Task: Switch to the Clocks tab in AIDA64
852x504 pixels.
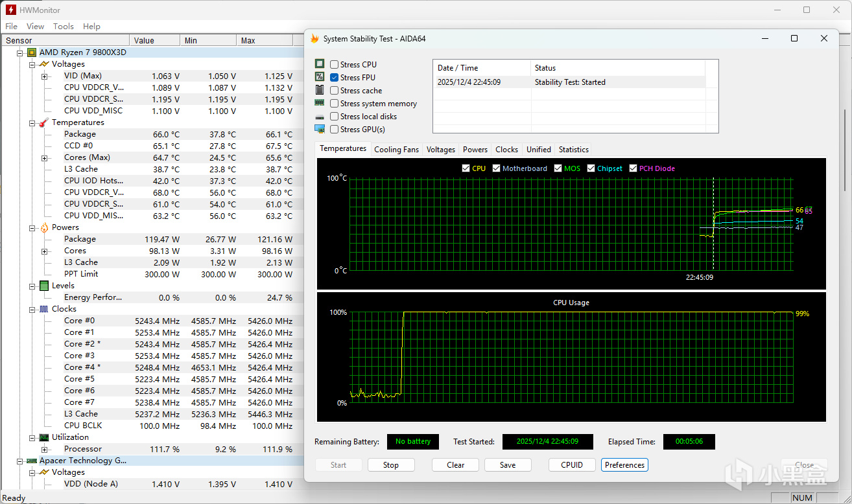Action: (x=506, y=150)
